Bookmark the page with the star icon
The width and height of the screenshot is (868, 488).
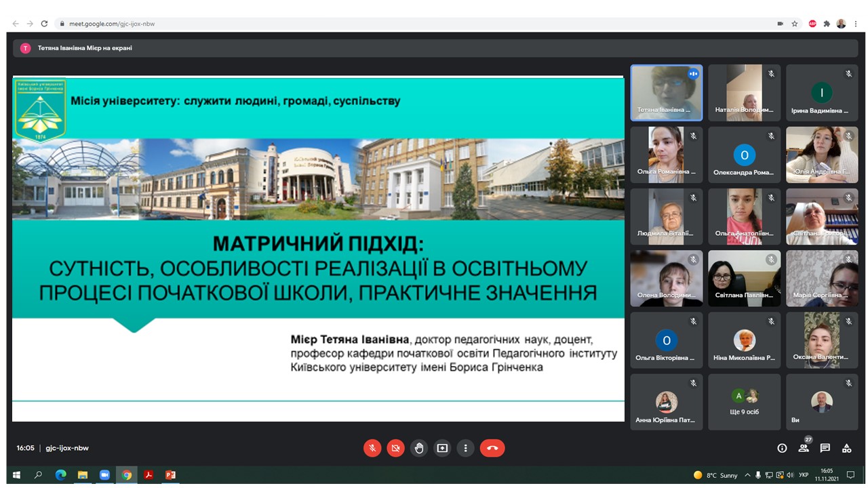point(794,22)
